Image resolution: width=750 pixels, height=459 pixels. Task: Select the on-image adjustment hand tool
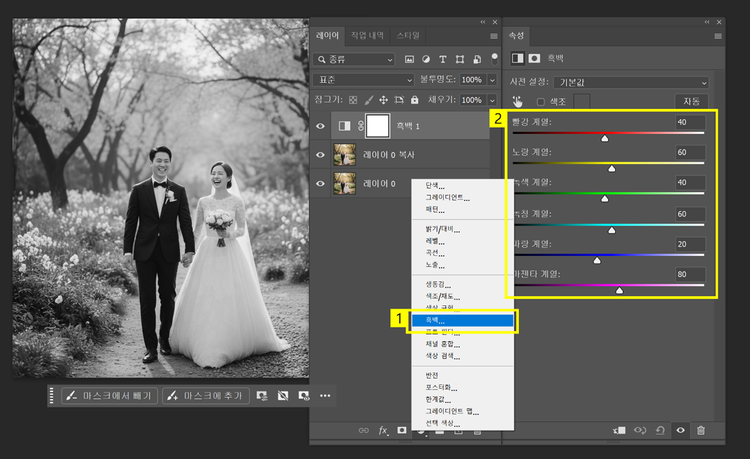517,101
